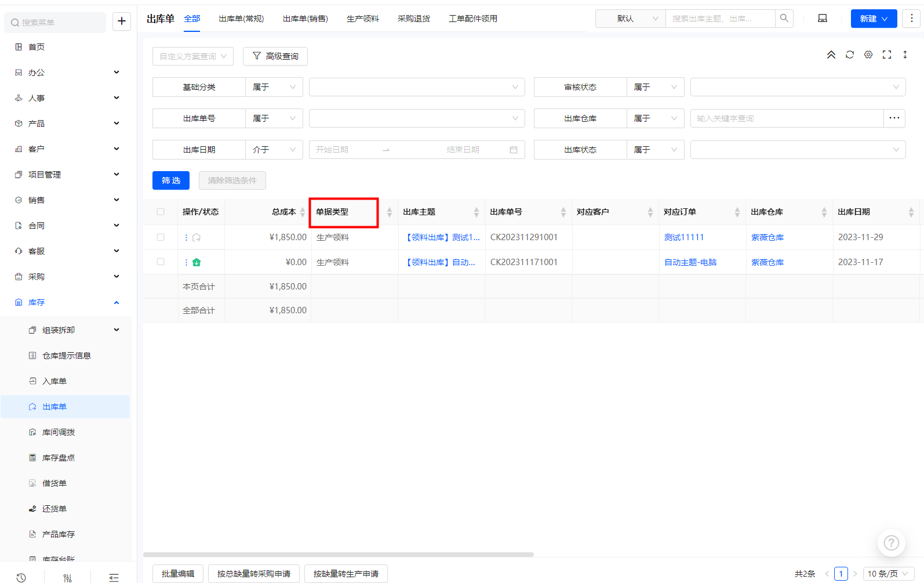Check the row for CK202311291001

click(x=161, y=237)
